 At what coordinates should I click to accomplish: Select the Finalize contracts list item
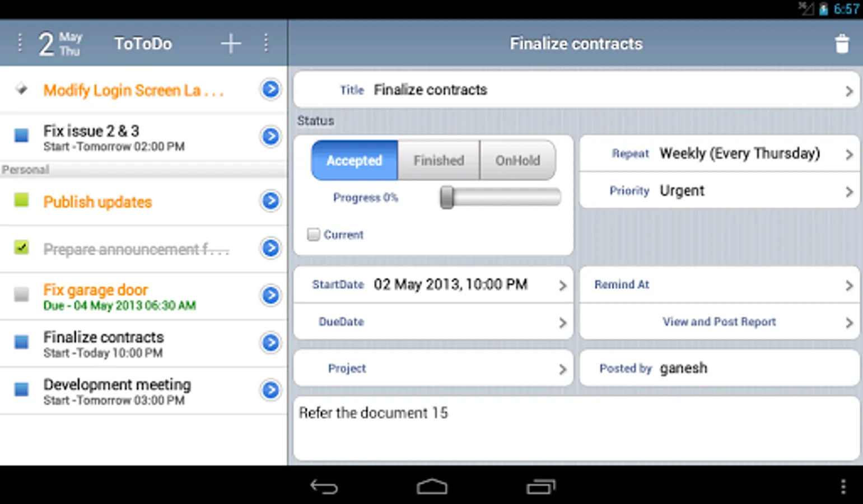tap(143, 344)
